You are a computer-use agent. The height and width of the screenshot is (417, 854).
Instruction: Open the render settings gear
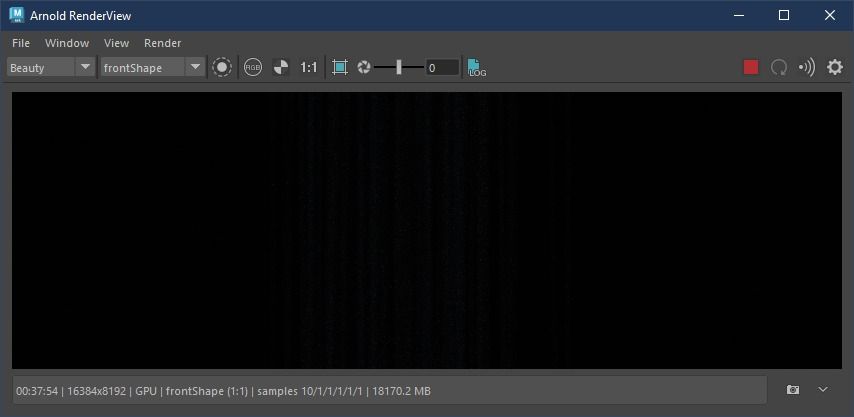point(835,67)
